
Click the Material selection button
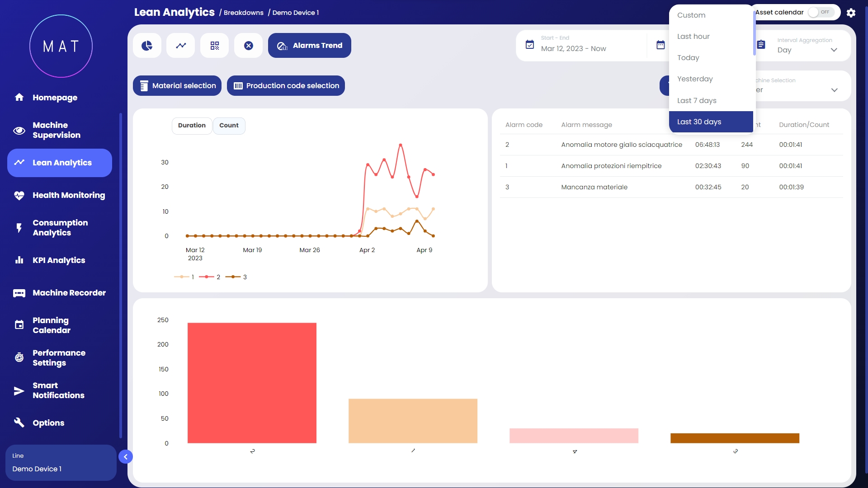coord(177,86)
